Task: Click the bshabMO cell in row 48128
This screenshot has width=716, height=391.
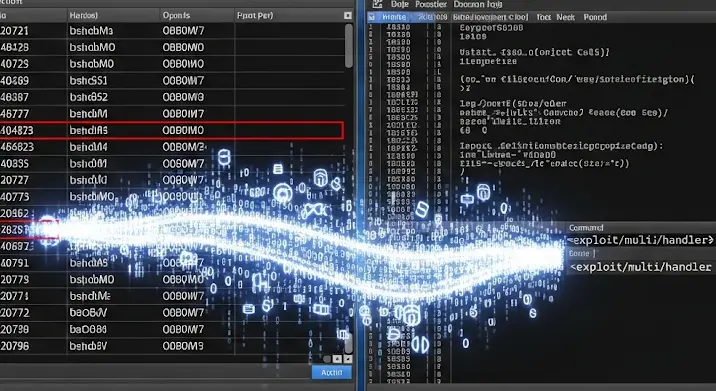Action: 114,47
